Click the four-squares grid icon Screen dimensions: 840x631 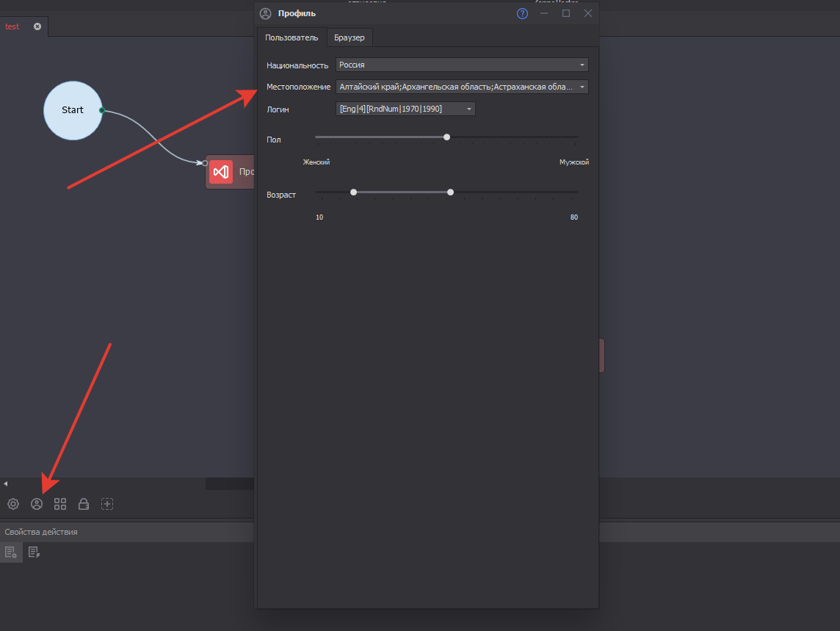[60, 504]
